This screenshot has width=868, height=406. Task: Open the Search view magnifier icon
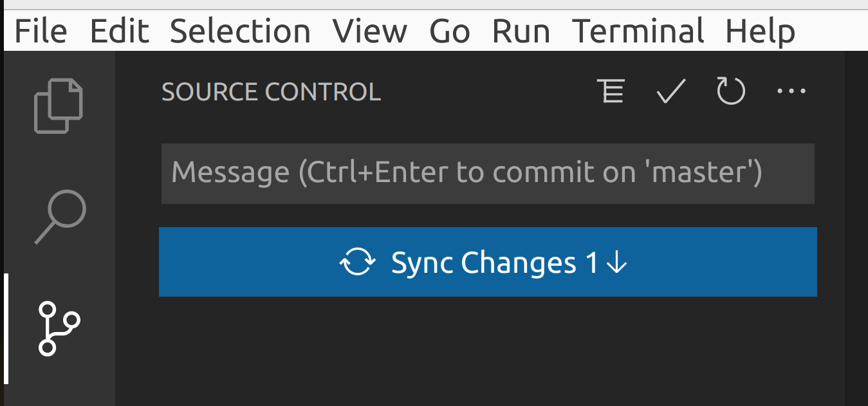(60, 216)
